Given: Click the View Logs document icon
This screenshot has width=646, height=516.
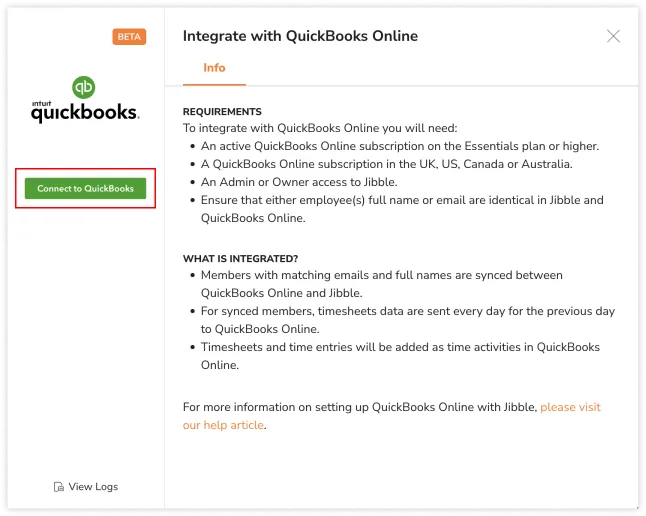Looking at the screenshot, I should (58, 487).
